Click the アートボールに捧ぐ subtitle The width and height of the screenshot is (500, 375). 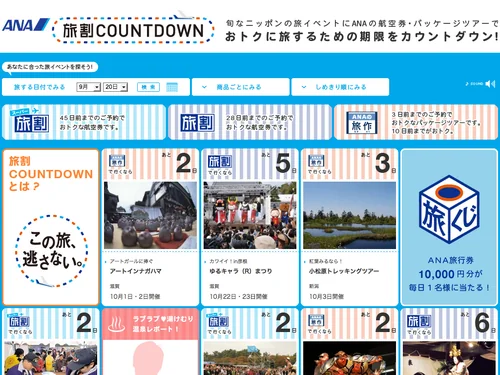tap(131, 261)
